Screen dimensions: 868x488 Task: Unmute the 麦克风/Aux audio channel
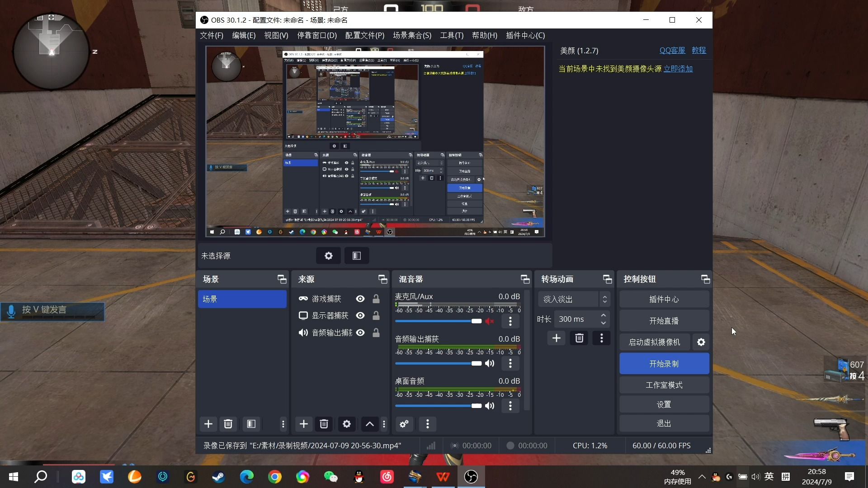click(490, 321)
